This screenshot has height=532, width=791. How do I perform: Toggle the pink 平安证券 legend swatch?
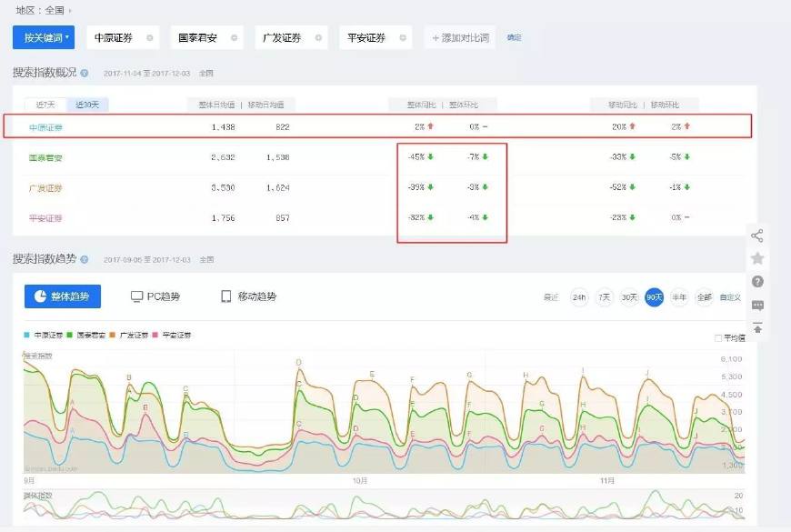coord(155,335)
